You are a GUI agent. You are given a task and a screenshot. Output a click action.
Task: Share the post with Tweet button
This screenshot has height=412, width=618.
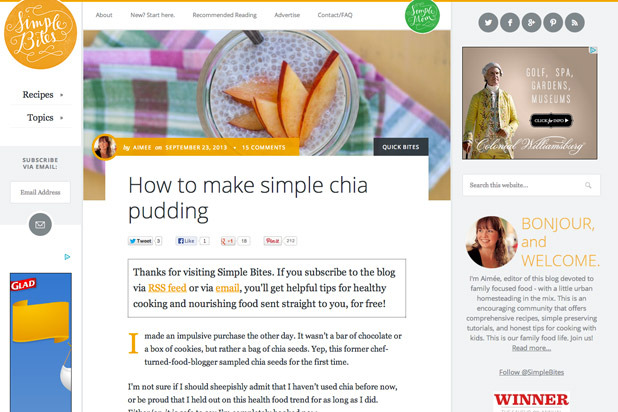coord(140,241)
